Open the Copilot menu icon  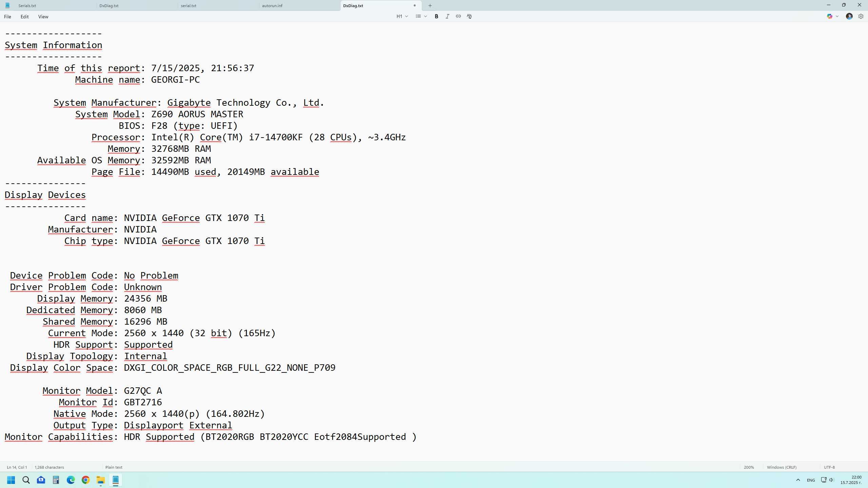[x=829, y=16]
